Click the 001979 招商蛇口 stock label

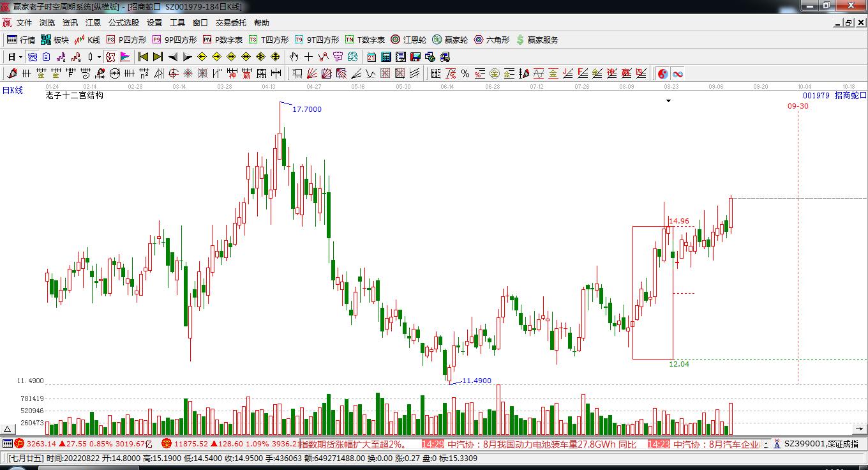click(835, 95)
